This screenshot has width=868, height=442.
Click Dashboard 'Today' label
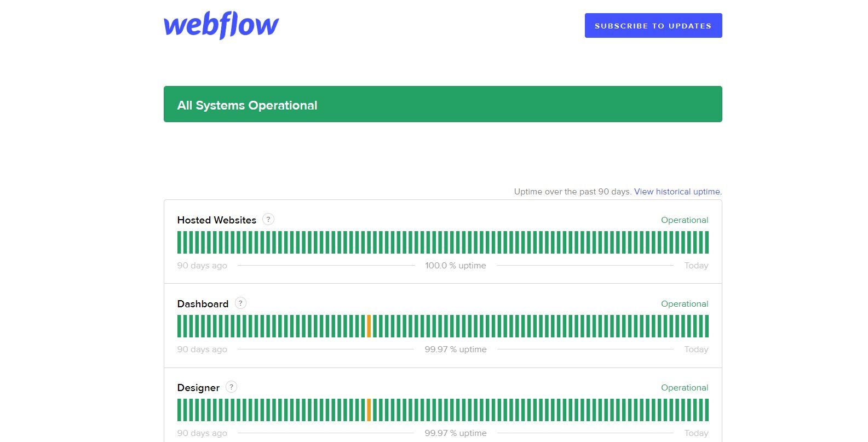click(696, 349)
